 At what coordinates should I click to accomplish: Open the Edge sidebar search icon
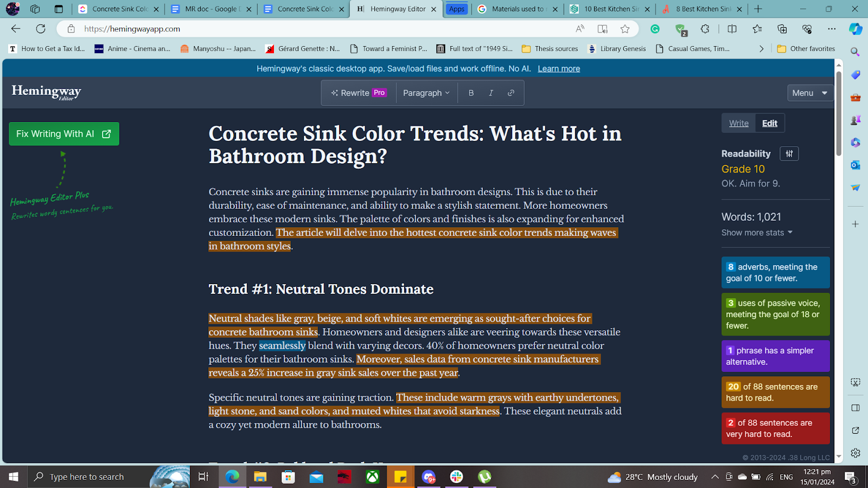pos(856,52)
